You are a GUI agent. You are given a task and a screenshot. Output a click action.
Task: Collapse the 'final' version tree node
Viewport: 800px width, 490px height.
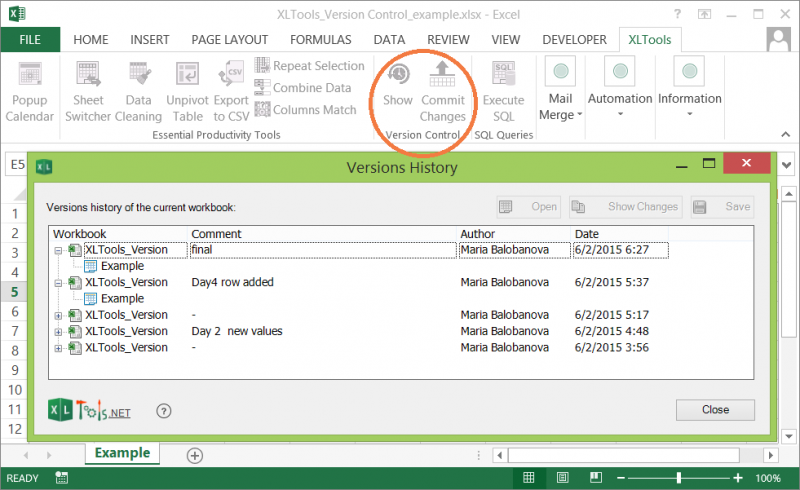(x=59, y=251)
